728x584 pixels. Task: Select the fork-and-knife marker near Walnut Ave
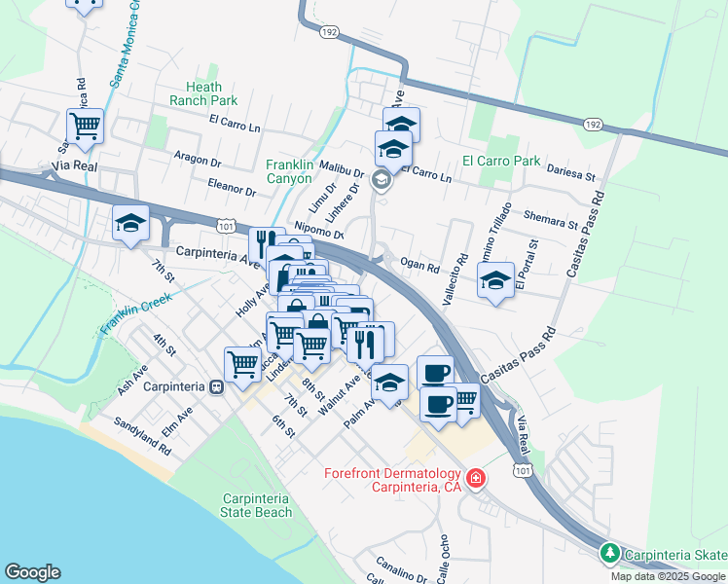365,347
